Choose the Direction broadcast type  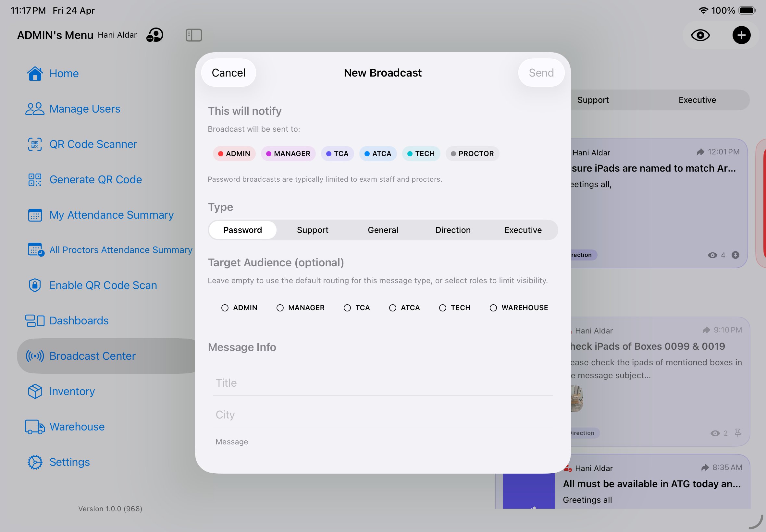(x=452, y=230)
